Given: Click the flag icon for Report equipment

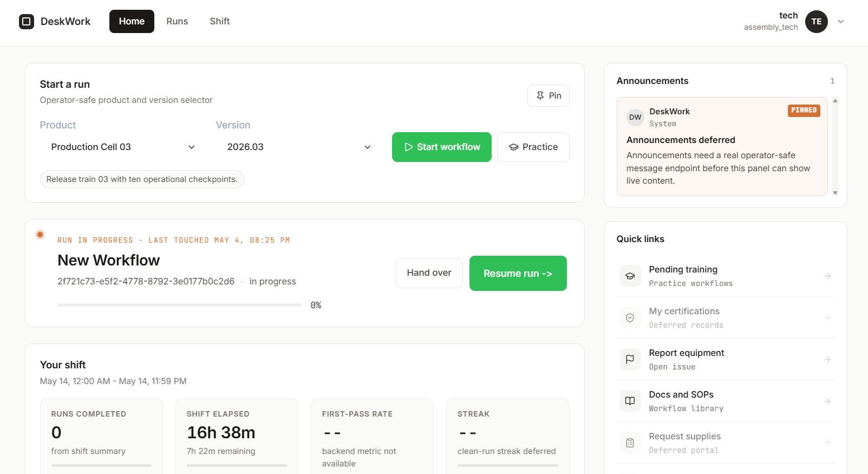Looking at the screenshot, I should pos(630,359).
